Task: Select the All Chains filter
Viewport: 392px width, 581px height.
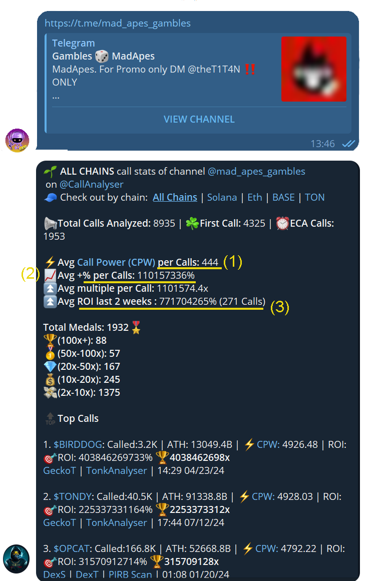Action: [175, 198]
